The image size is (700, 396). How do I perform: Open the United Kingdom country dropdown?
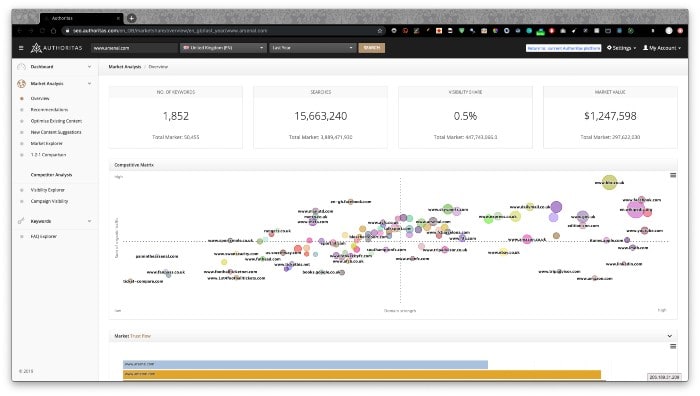pyautogui.click(x=223, y=48)
